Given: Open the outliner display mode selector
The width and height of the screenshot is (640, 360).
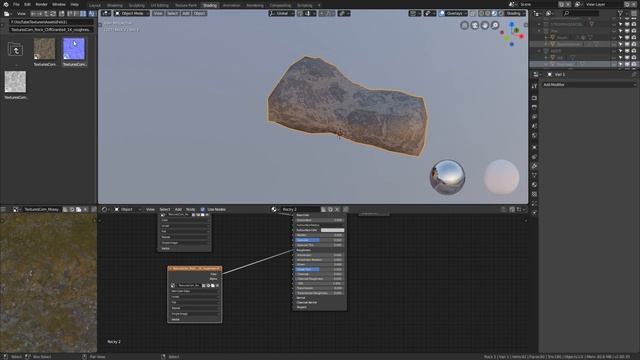Looking at the screenshot, I should [550, 13].
